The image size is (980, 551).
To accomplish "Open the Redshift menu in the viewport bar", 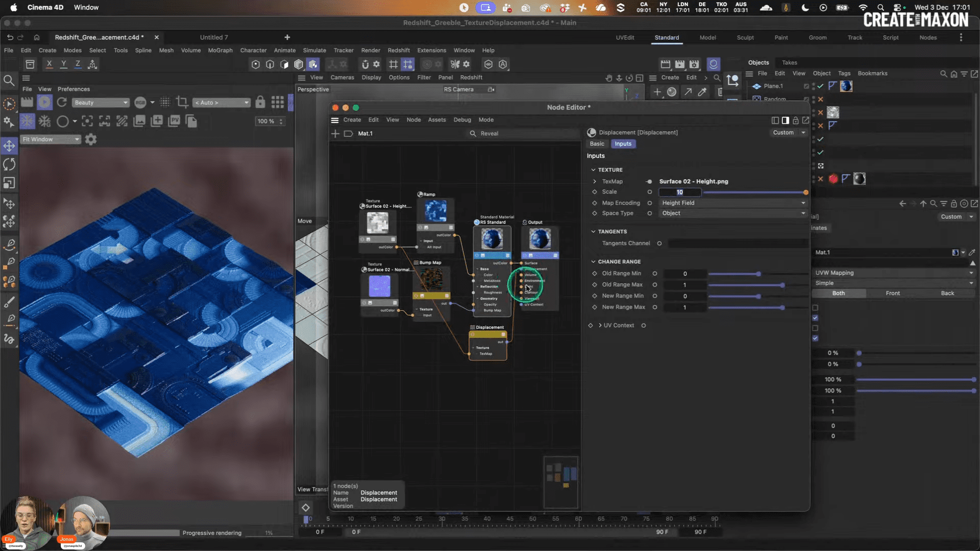I will 471,77.
